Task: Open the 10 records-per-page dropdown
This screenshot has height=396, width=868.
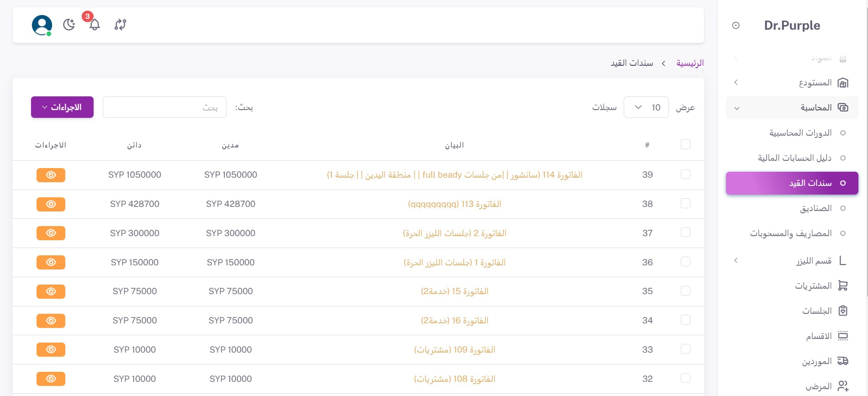Action: click(x=646, y=107)
